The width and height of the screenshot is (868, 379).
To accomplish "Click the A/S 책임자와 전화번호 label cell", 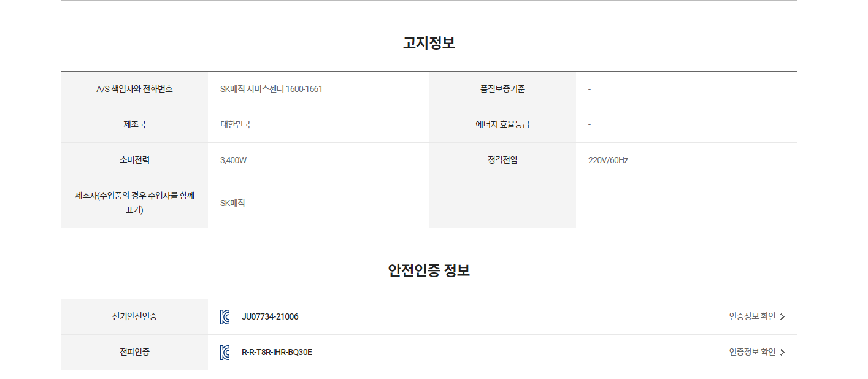I will coord(134,90).
